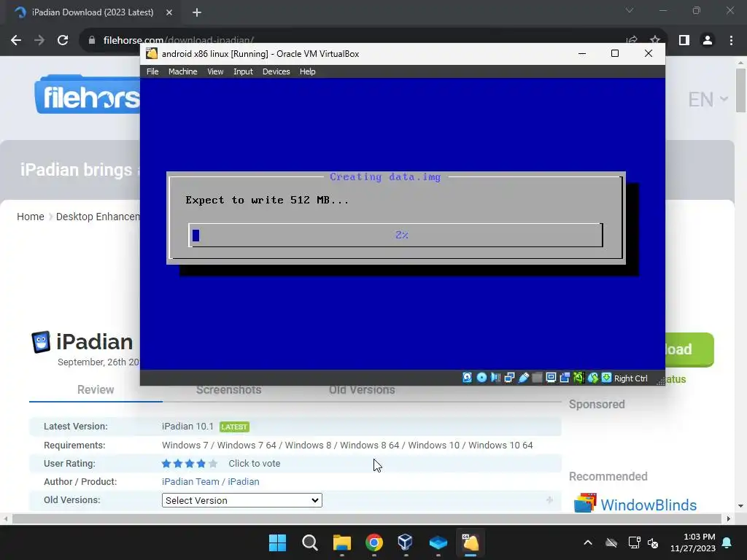Click the Home breadcrumb link
Image resolution: width=747 pixels, height=560 pixels.
tap(31, 217)
